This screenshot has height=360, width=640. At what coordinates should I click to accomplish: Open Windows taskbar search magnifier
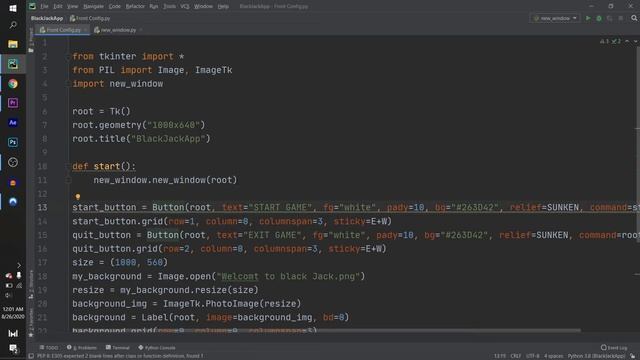13,25
